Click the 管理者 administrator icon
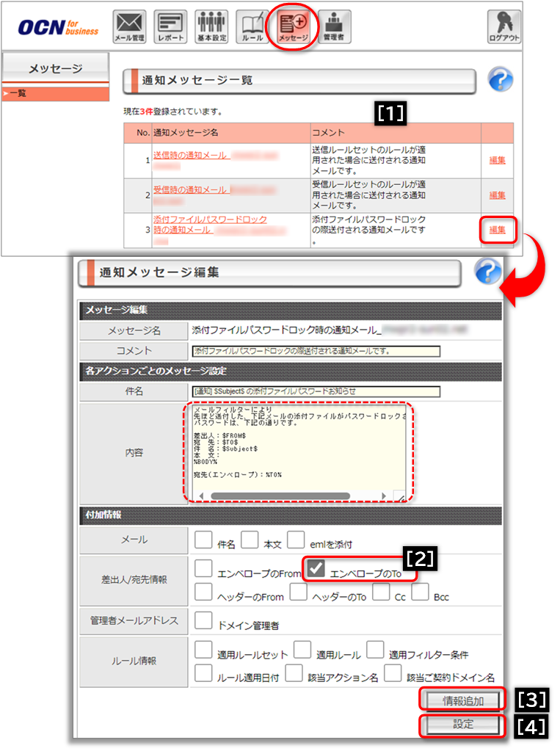This screenshot has width=560, height=751. [335, 26]
